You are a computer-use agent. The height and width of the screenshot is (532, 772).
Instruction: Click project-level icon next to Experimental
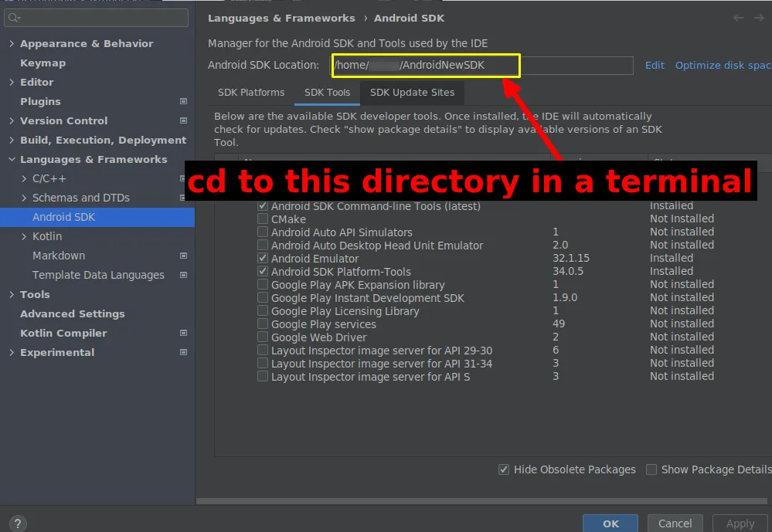point(183,352)
